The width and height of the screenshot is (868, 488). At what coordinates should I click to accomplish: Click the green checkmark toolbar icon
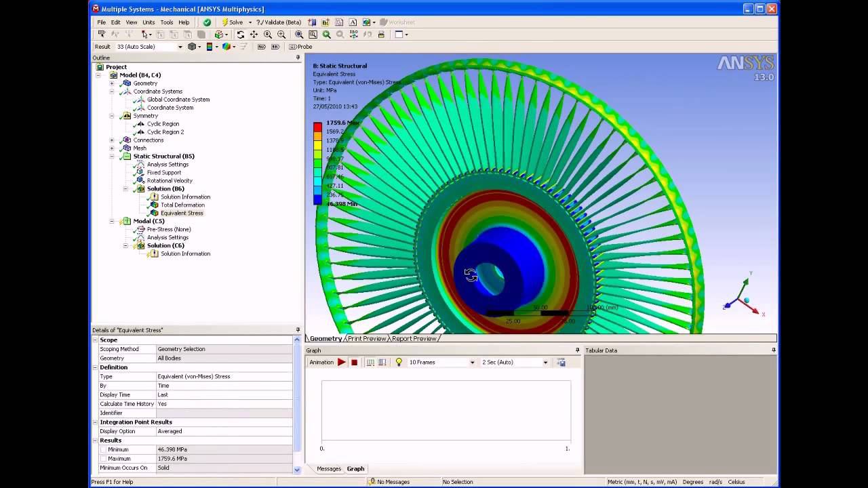click(x=207, y=22)
